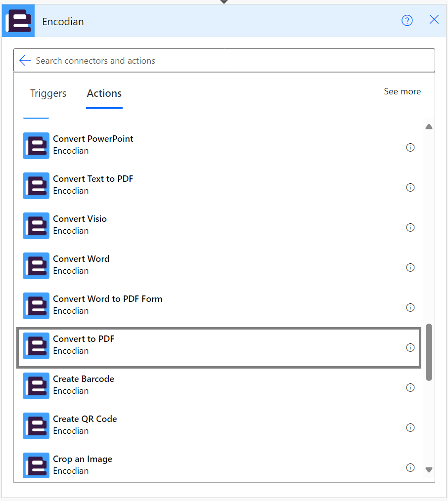Select the Convert Word action title
The image size is (448, 501).
(x=81, y=258)
